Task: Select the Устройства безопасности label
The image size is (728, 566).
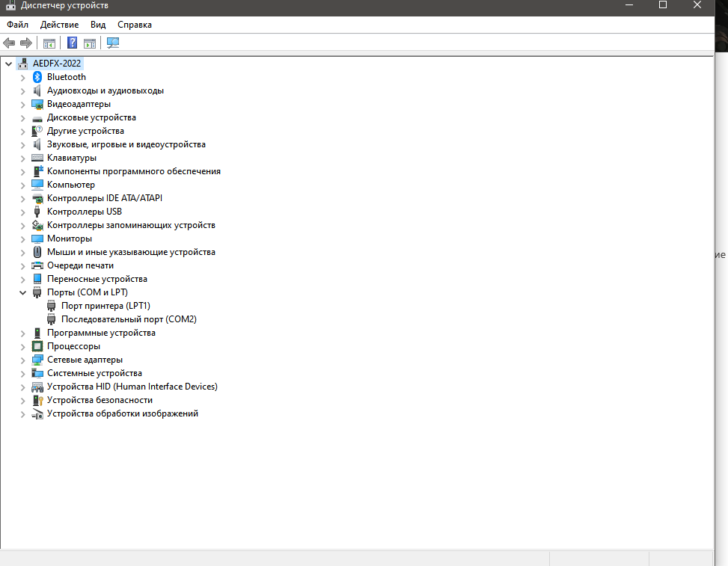Action: (100, 400)
